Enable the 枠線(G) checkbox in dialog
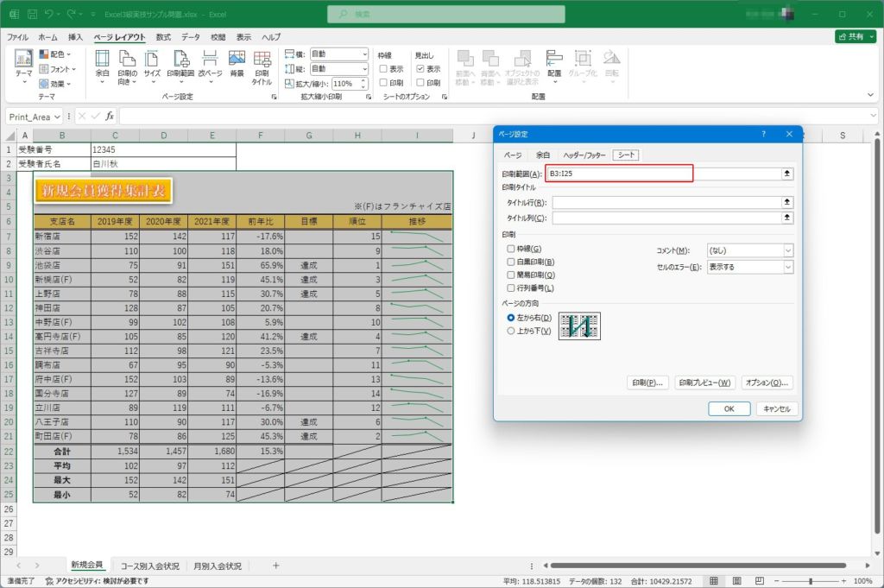The height and width of the screenshot is (588, 884). click(x=512, y=250)
